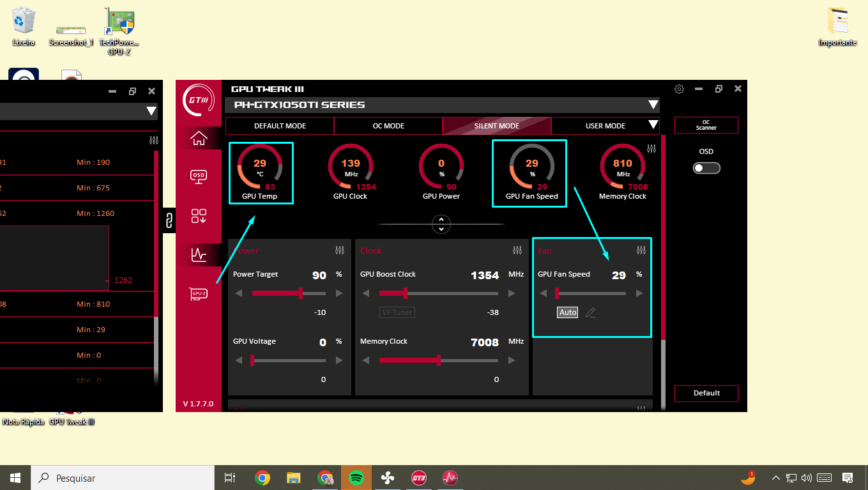Click the Memory Clock gauge

pyautogui.click(x=623, y=167)
